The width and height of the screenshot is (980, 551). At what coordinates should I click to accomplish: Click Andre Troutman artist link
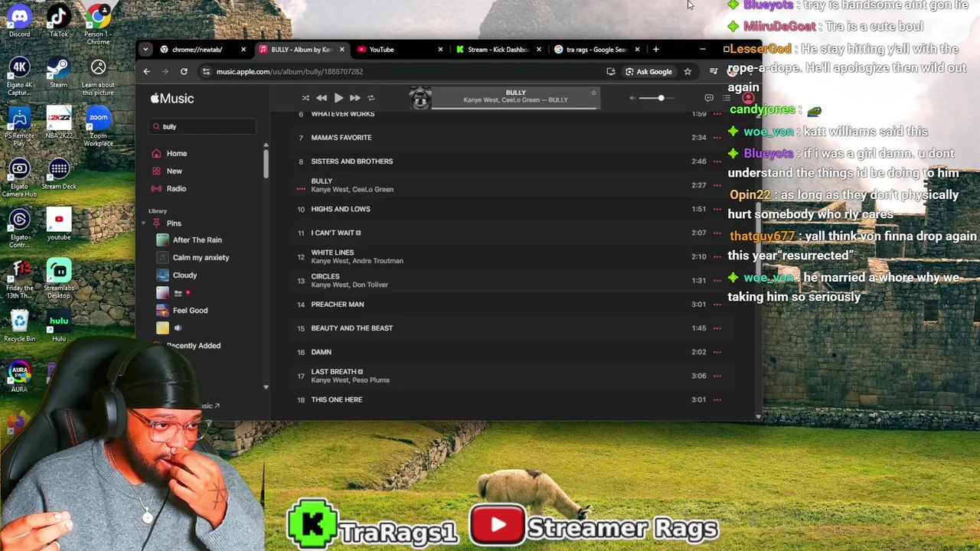tap(377, 261)
